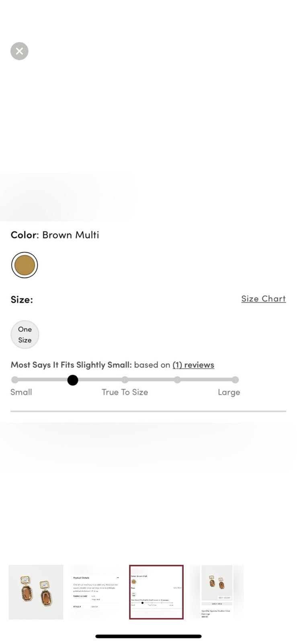
Task: Open the Size Chart link
Action: [x=264, y=299]
